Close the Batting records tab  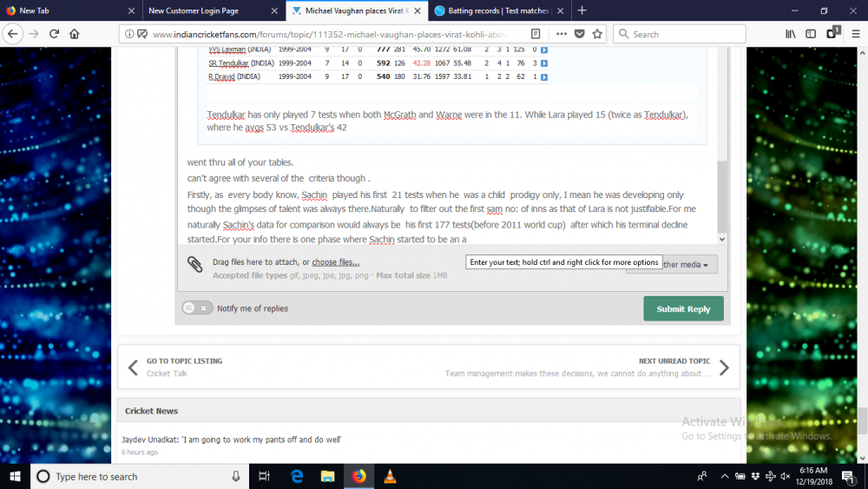(560, 10)
